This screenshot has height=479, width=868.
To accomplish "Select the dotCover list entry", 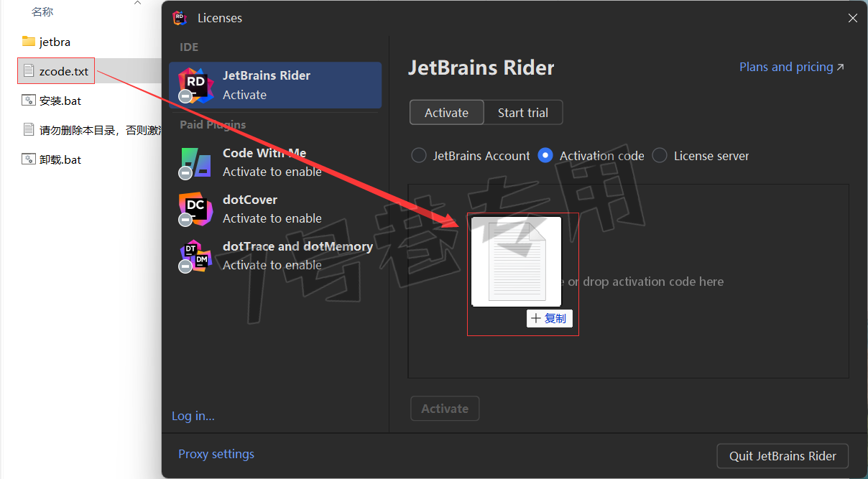I will (x=275, y=209).
